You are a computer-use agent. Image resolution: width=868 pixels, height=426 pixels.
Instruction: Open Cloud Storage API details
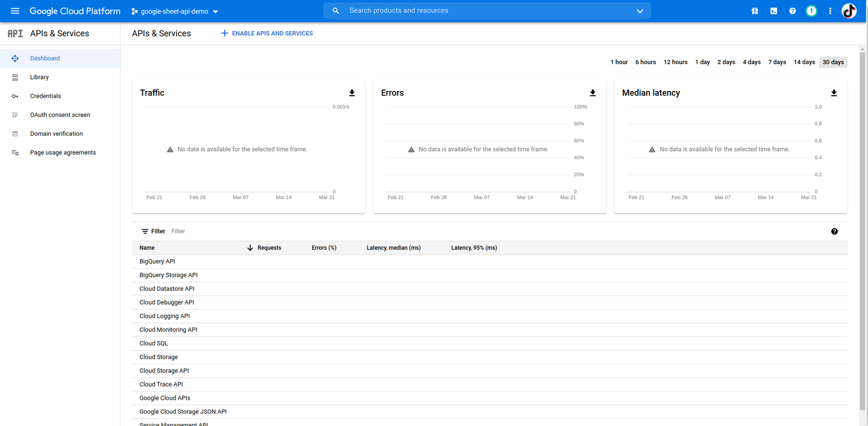[164, 371]
